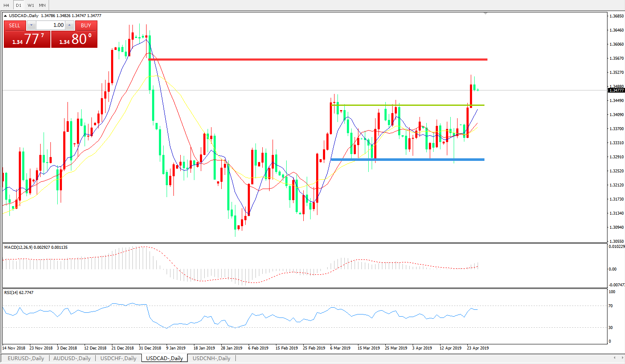Select the MN monthly timeframe

coord(42,5)
